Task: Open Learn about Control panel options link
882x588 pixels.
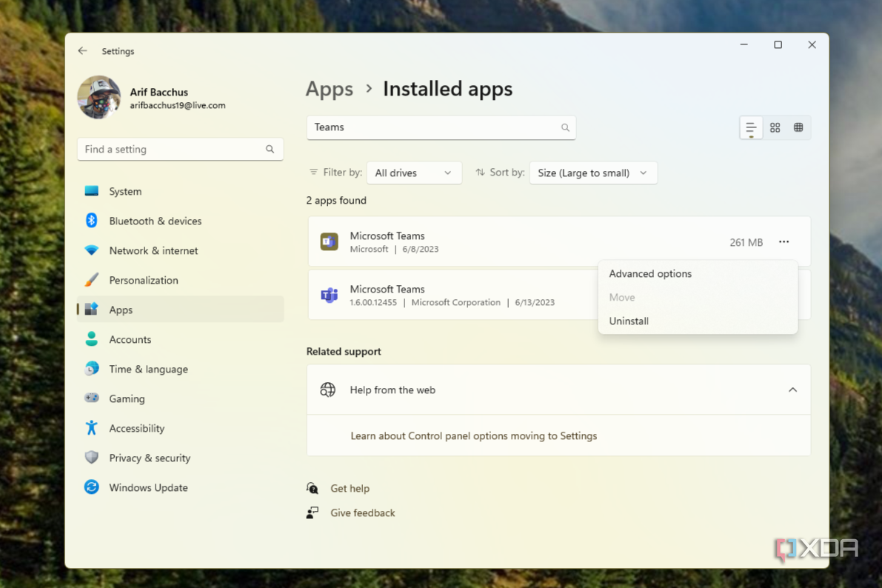Action: [x=474, y=436]
